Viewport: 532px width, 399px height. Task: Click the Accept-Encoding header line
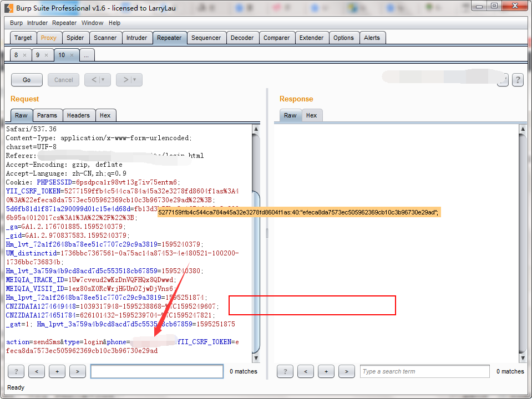64,165
